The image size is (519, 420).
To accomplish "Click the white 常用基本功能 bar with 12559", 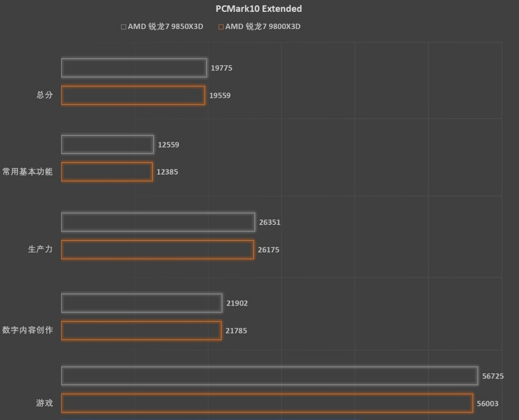I will (x=107, y=145).
